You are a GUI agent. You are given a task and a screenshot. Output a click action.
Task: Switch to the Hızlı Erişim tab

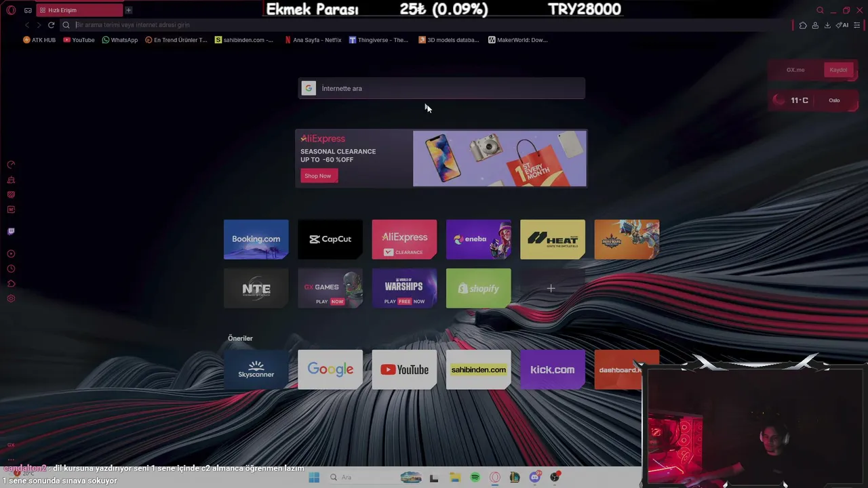pyautogui.click(x=79, y=10)
